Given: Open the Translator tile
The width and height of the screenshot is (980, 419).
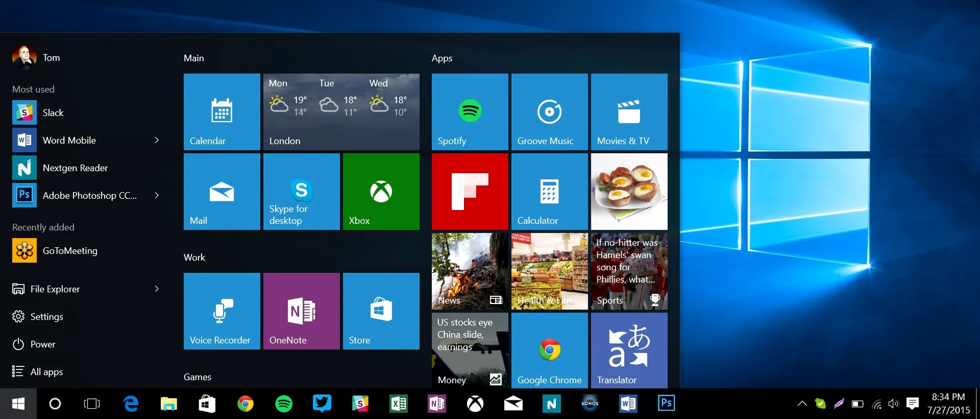Looking at the screenshot, I should pyautogui.click(x=628, y=351).
